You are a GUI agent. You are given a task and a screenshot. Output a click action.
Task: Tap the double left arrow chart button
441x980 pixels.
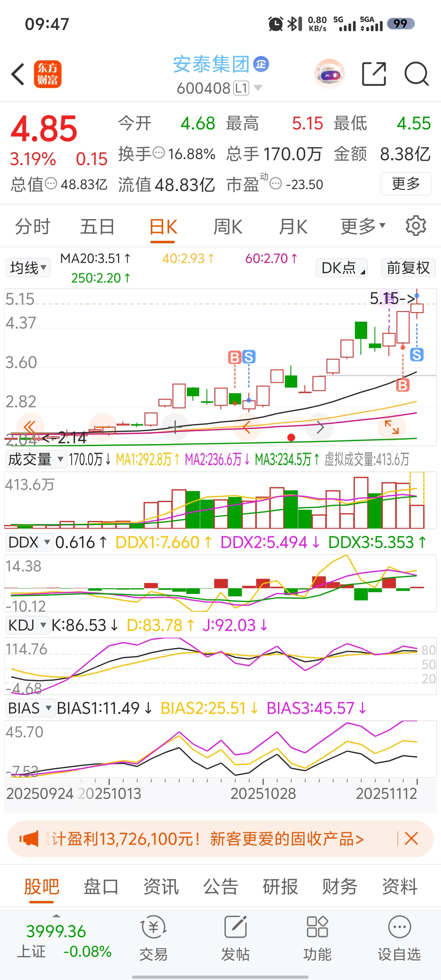click(30, 427)
